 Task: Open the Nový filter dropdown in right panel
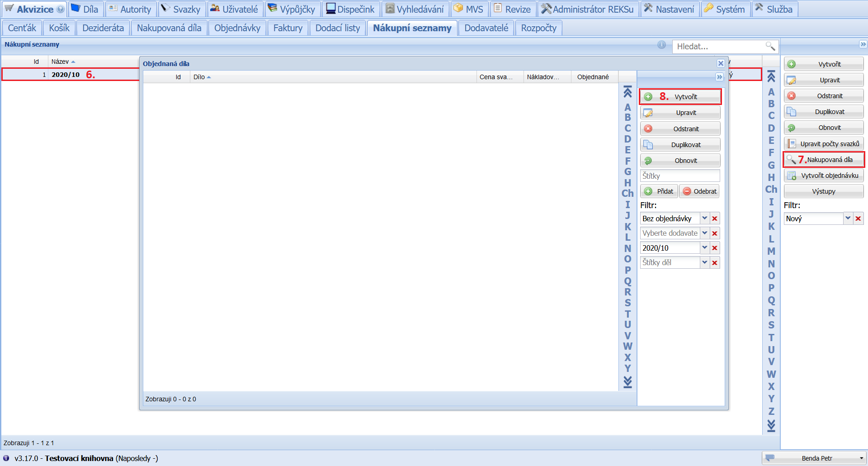[848, 219]
